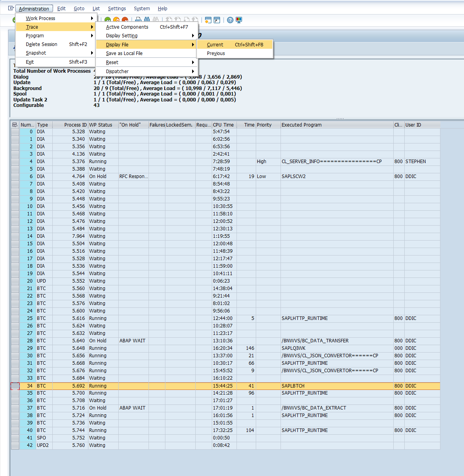Click the Print icon in toolbar
Viewport: 464px width, 476px height.
click(138, 20)
